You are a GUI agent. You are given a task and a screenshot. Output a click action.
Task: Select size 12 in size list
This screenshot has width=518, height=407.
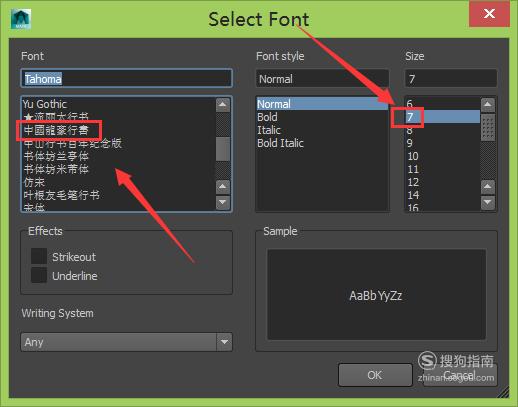pyautogui.click(x=442, y=182)
